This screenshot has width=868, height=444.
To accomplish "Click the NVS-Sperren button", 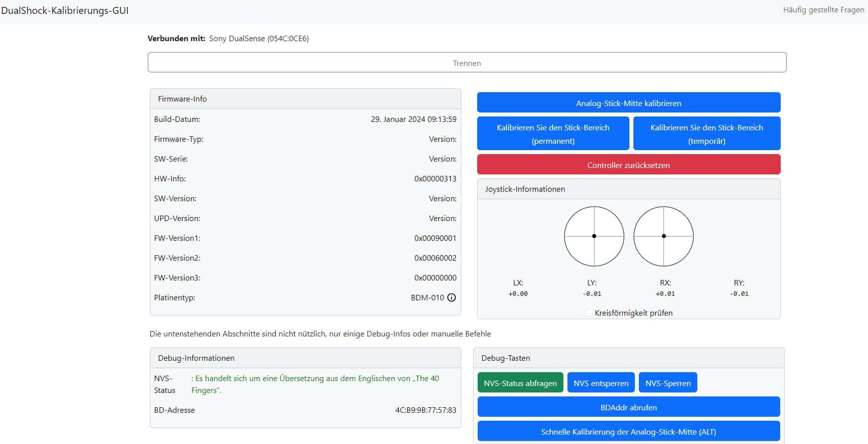I will point(668,383).
